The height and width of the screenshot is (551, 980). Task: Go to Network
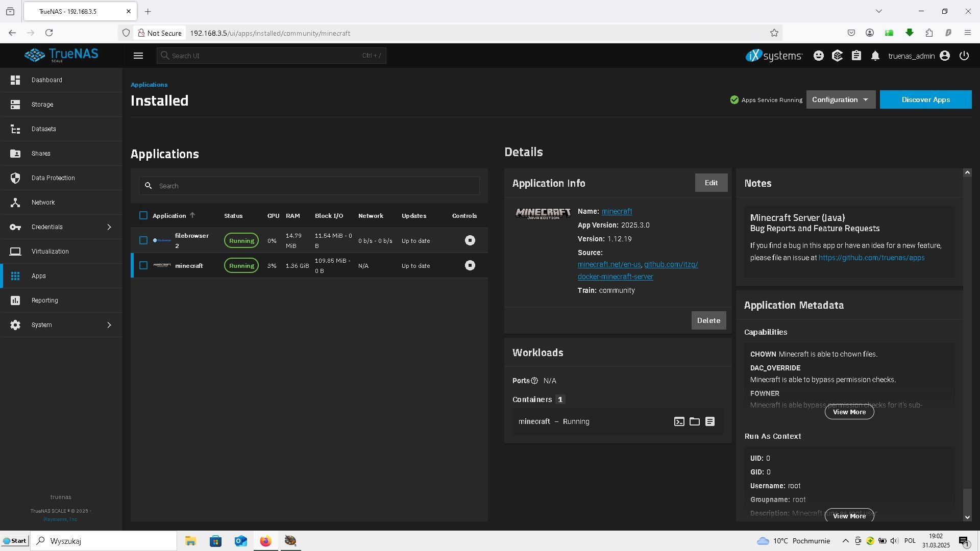click(x=61, y=203)
